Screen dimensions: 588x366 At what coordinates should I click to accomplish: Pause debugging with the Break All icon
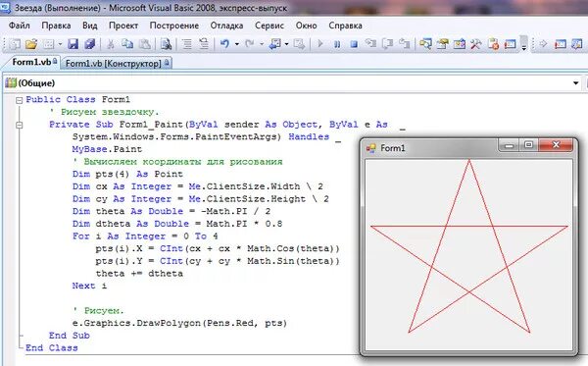pos(337,44)
